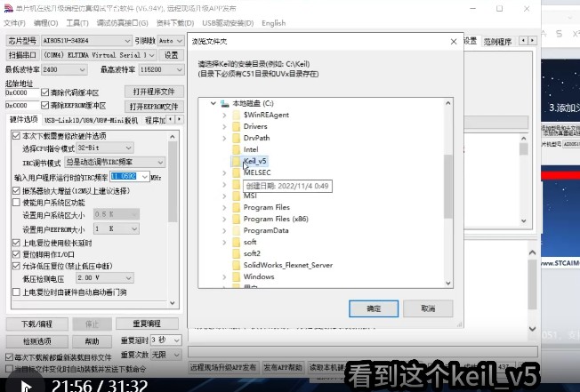
Task: Expand the DrvPath folder node
Action: [x=224, y=138]
